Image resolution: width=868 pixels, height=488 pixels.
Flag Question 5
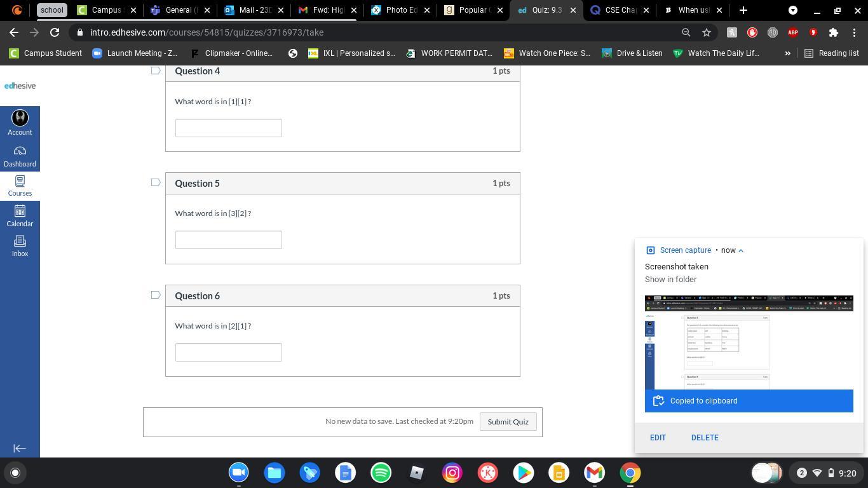tap(156, 183)
